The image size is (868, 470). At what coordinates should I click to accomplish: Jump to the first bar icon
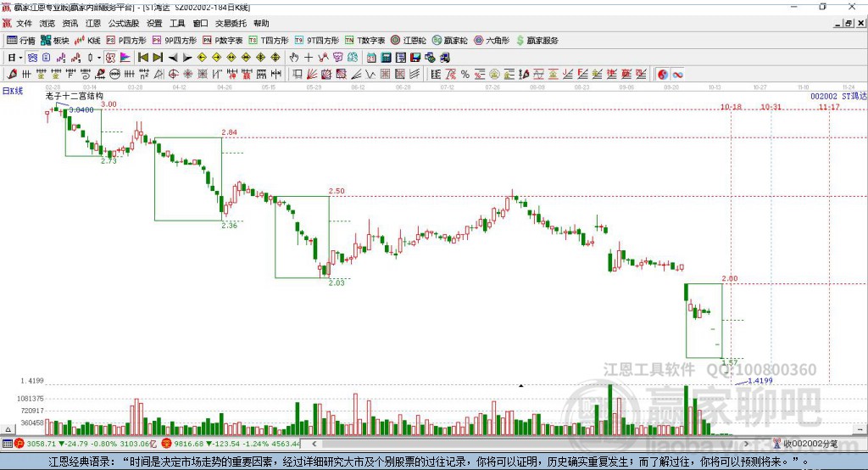coord(142,58)
